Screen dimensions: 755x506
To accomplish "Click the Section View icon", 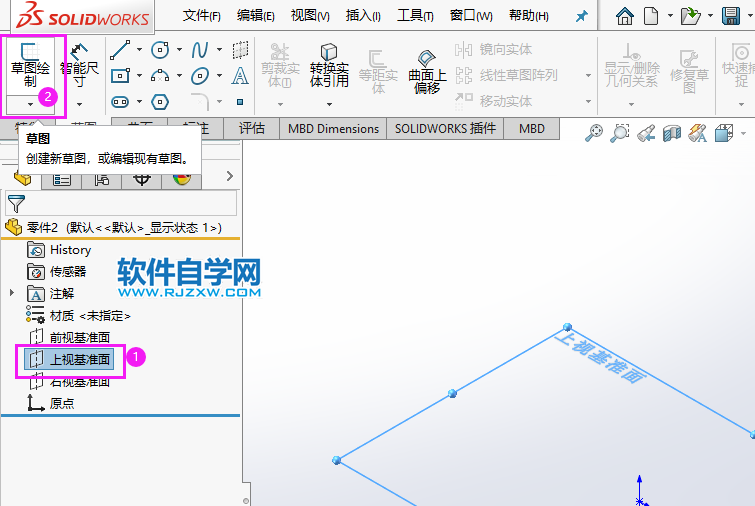I will point(672,132).
